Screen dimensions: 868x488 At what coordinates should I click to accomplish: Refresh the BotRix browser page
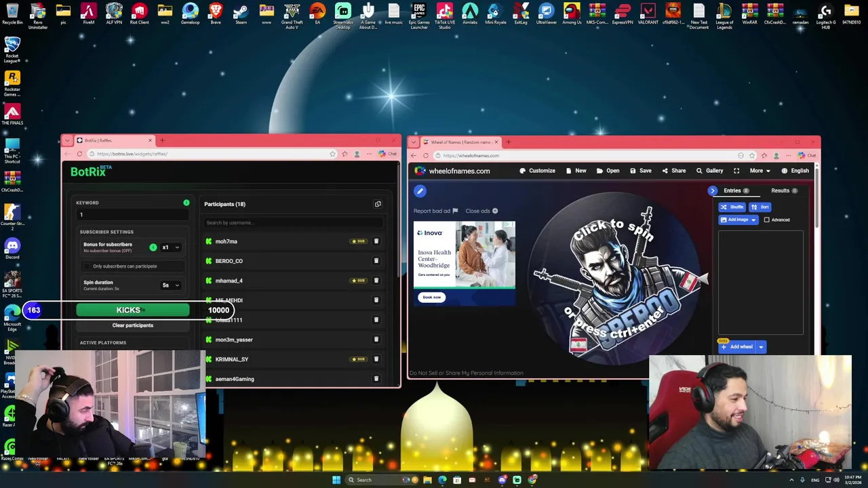click(79, 154)
